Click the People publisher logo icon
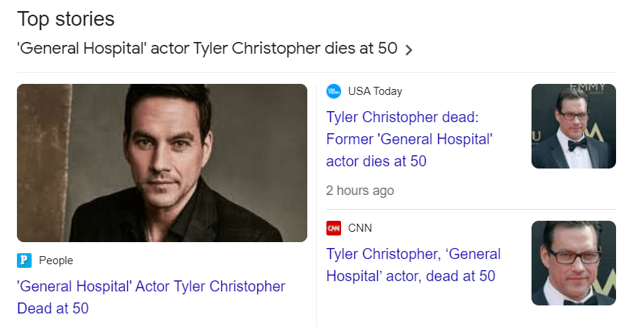Screen dimensions: 644x326 click(24, 260)
